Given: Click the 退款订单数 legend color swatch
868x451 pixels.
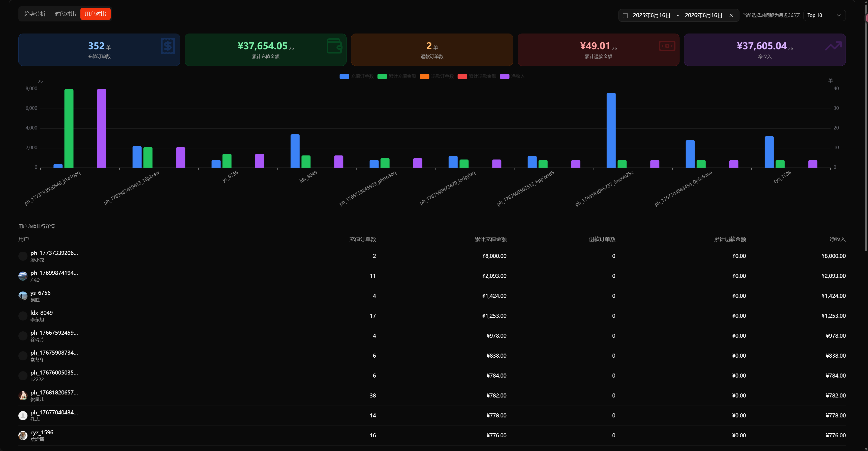Looking at the screenshot, I should point(424,76).
